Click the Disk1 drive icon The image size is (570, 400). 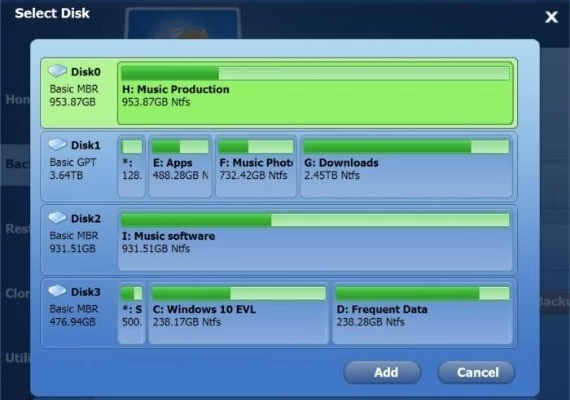click(57, 144)
